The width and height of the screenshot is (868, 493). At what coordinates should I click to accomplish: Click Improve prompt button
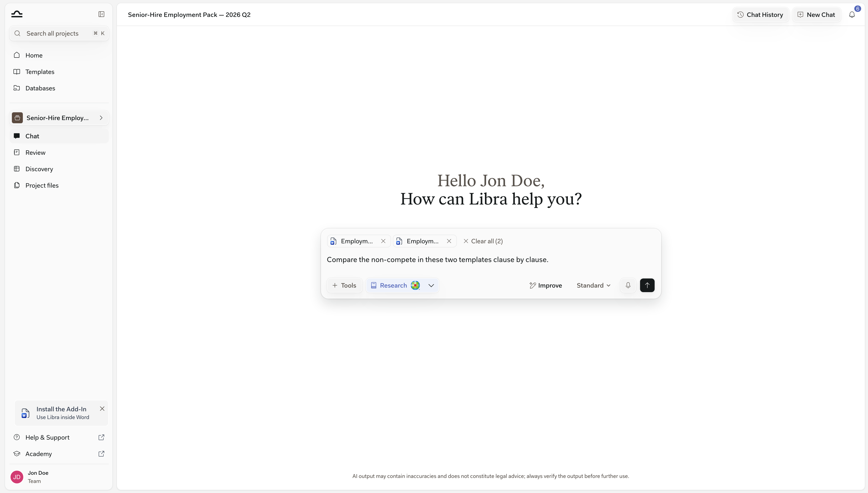pyautogui.click(x=545, y=286)
